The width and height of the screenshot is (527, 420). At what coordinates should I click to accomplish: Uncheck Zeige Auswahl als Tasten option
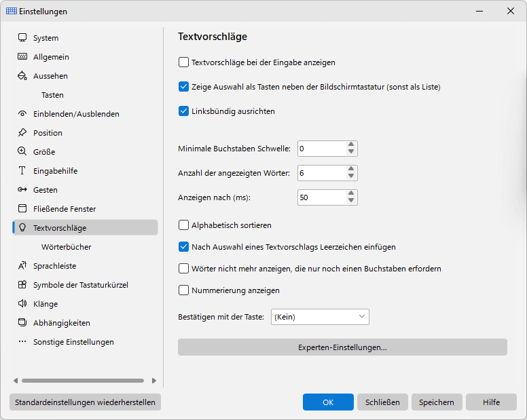coord(183,87)
